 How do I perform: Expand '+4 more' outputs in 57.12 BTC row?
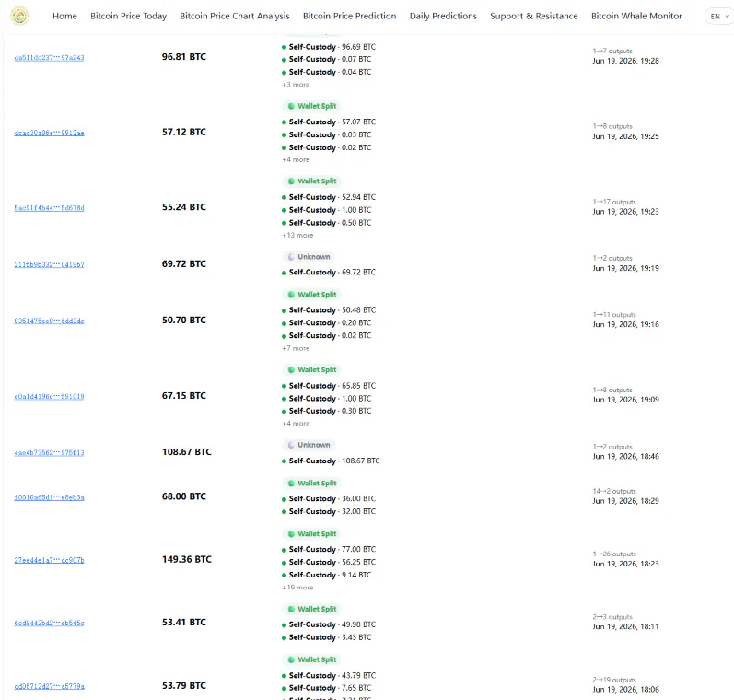click(x=296, y=159)
